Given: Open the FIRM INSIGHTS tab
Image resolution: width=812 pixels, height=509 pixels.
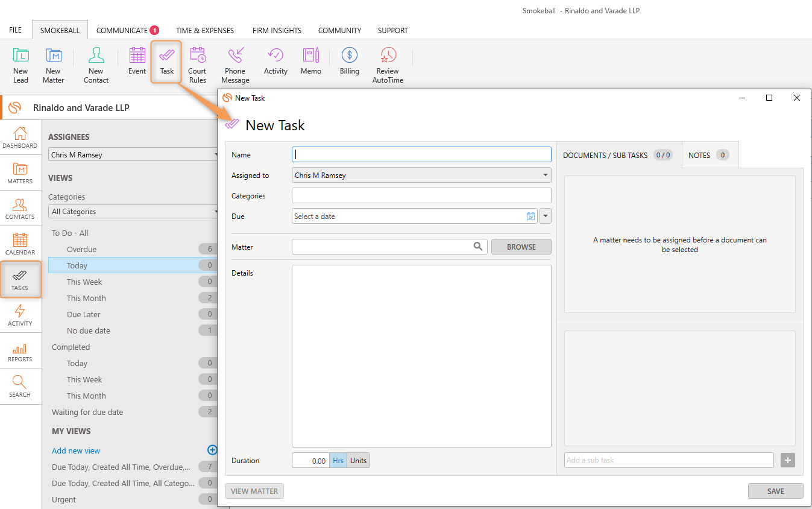Looking at the screenshot, I should (x=277, y=30).
